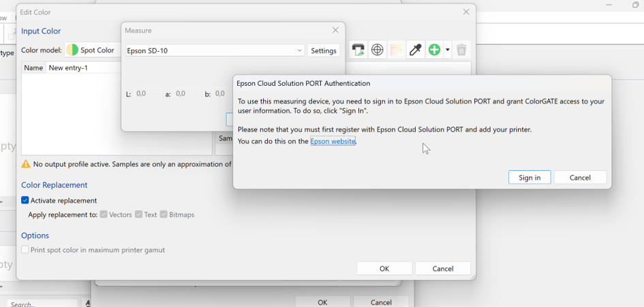
Task: Click the green plus add entry icon
Action: point(434,50)
